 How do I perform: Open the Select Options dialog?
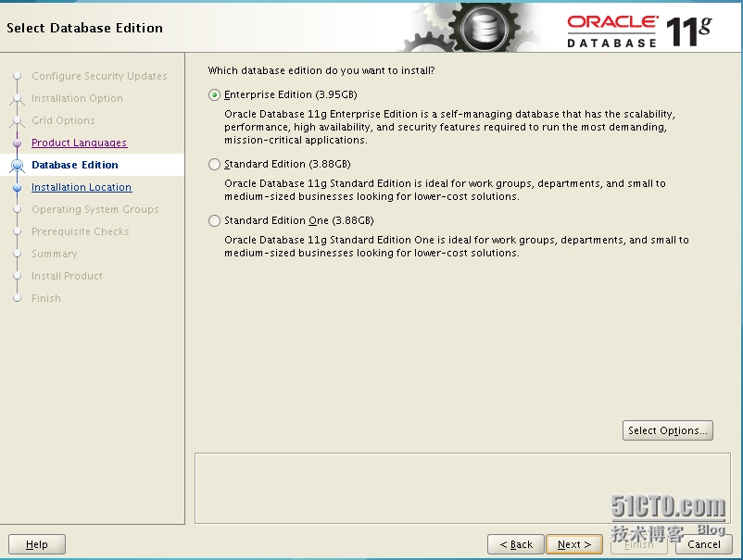pyautogui.click(x=667, y=430)
